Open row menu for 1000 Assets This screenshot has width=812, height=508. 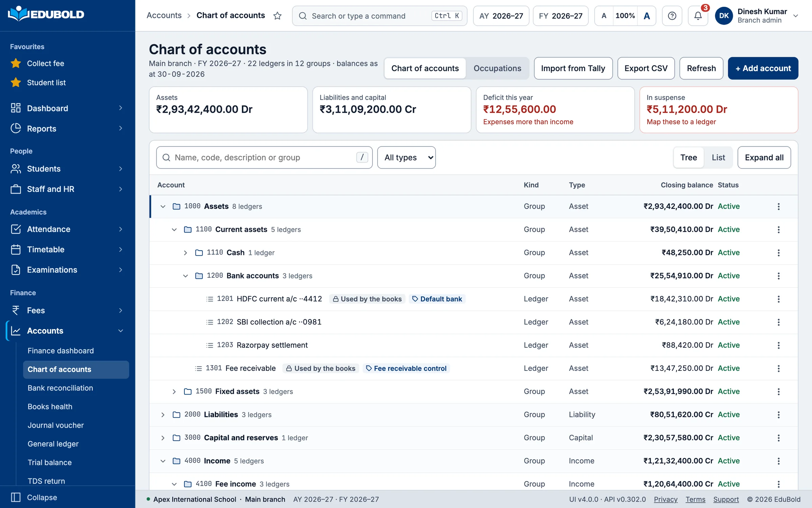(779, 206)
